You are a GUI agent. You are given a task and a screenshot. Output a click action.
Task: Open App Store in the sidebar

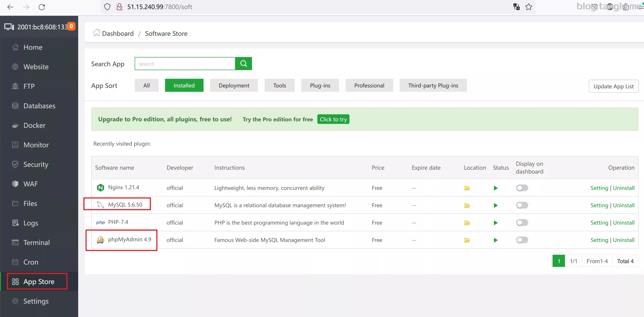coord(39,282)
